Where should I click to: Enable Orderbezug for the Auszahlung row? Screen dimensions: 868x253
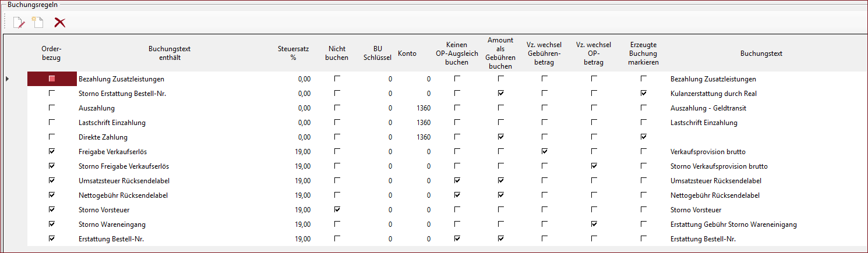(x=52, y=108)
